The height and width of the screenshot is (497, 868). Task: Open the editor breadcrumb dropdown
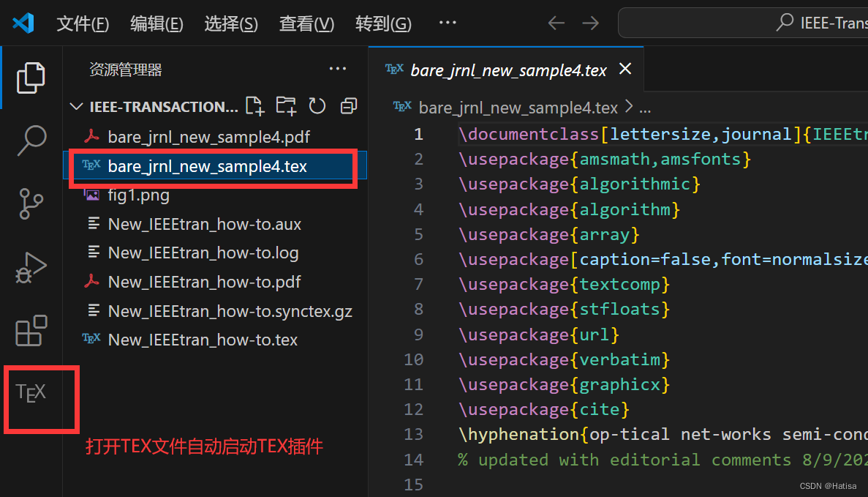click(x=644, y=108)
